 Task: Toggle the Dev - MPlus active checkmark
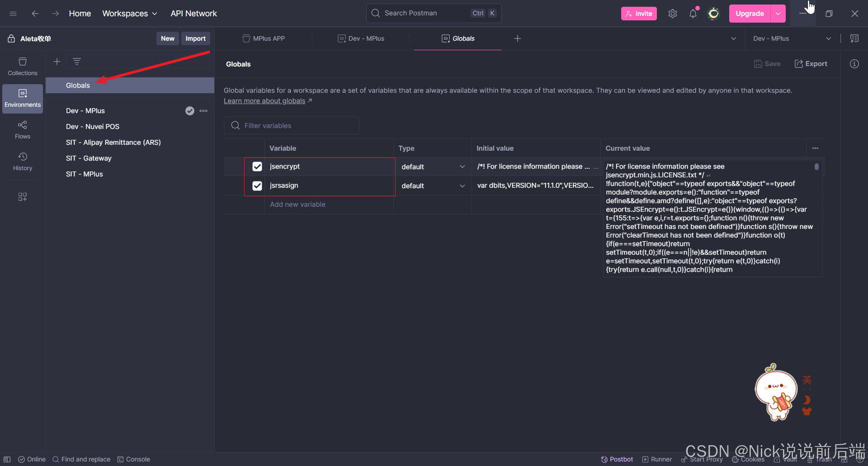(x=190, y=111)
